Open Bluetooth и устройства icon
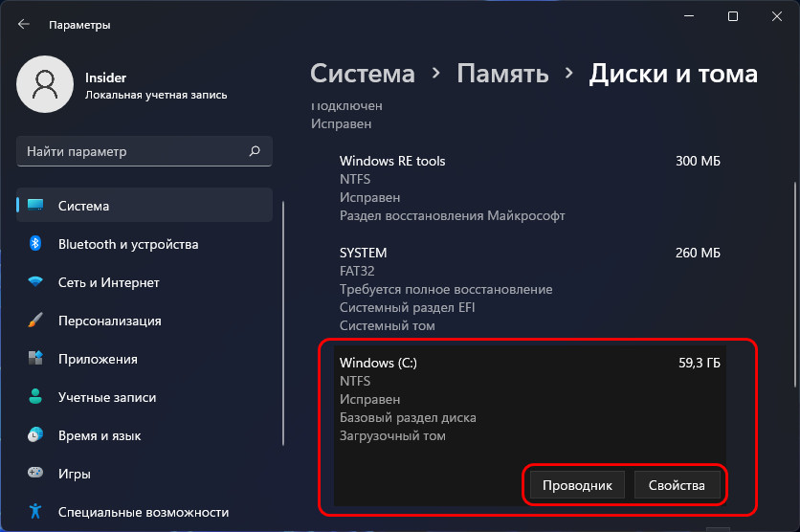This screenshot has width=800, height=532. [x=36, y=244]
